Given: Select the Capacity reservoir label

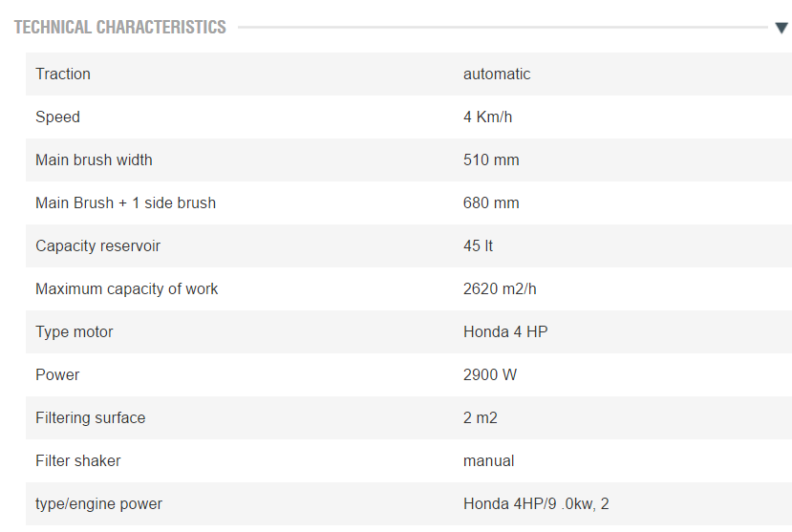Looking at the screenshot, I should 97,246.
